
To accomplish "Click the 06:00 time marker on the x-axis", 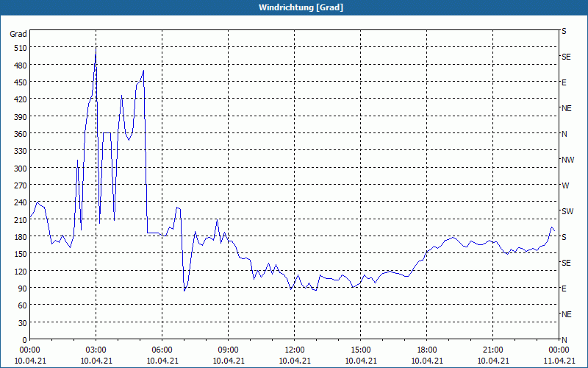I will [x=162, y=350].
